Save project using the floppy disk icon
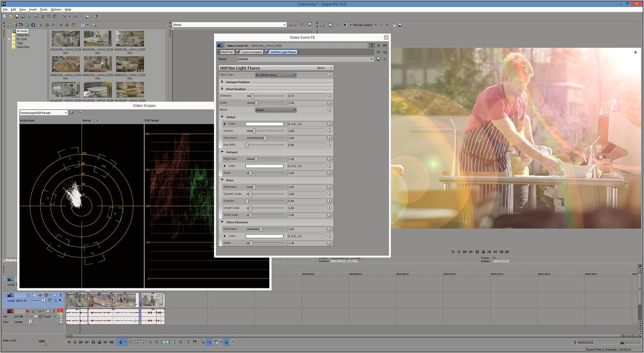Viewport: 644px width, 353px height. tap(17, 16)
